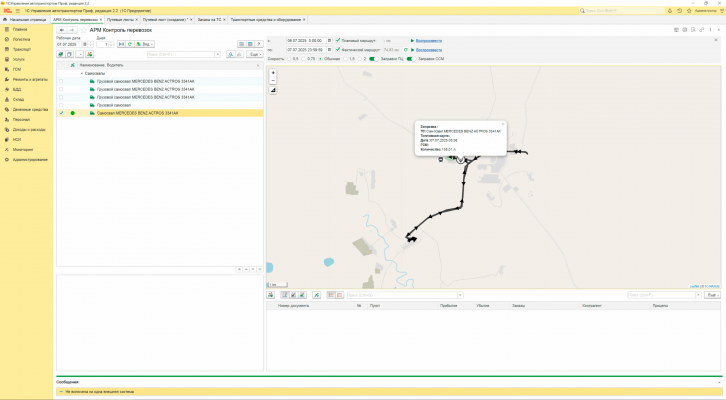Click the period range icon button
Viewport: 726px width, 400px height.
(x=121, y=44)
